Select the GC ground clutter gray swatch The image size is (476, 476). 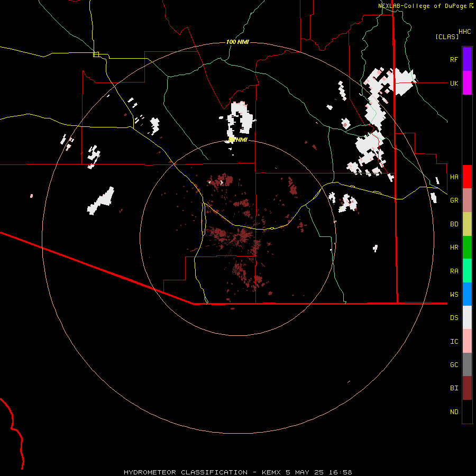(x=467, y=364)
